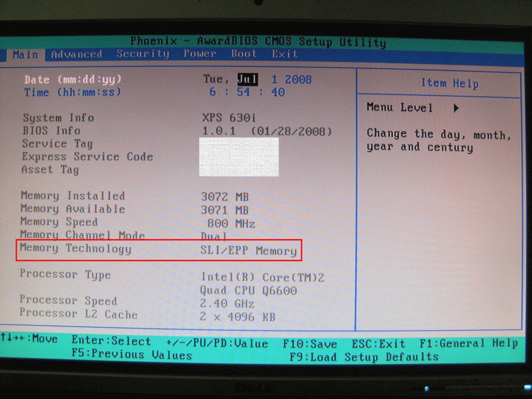Click the year value 2008
Screen dimensions: 532x399
point(298,79)
